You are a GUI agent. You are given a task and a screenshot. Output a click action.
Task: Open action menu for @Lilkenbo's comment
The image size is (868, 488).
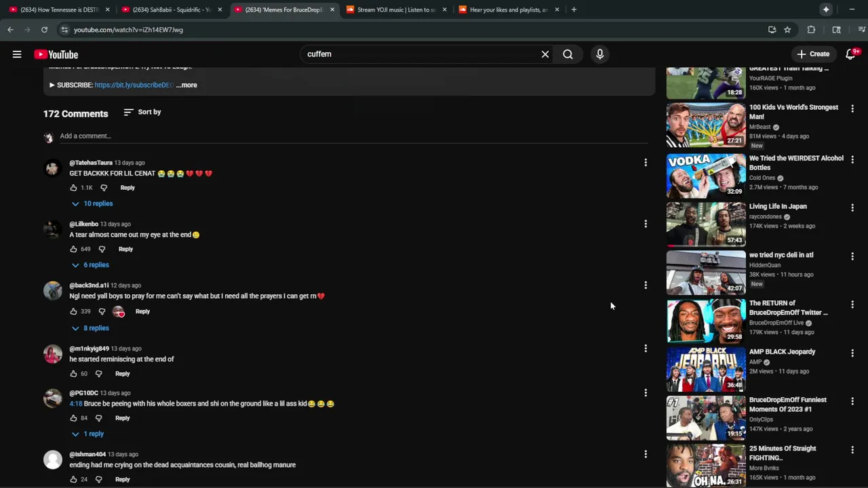(x=646, y=224)
